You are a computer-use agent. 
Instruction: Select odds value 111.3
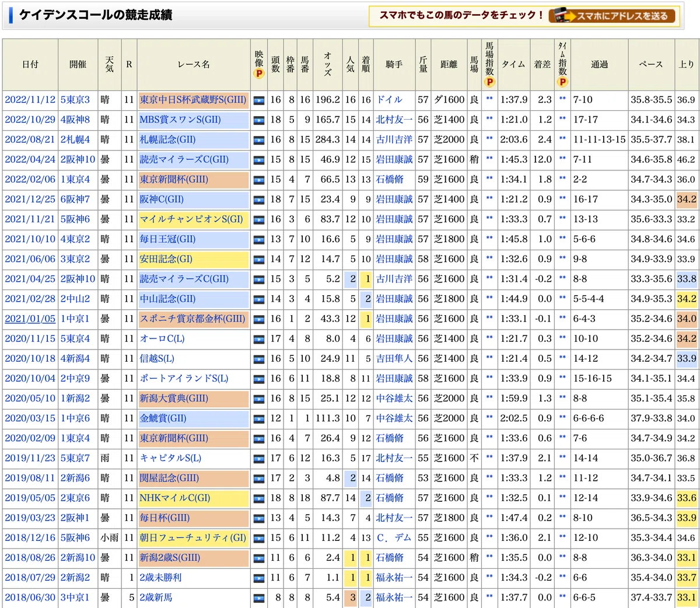pyautogui.click(x=327, y=418)
